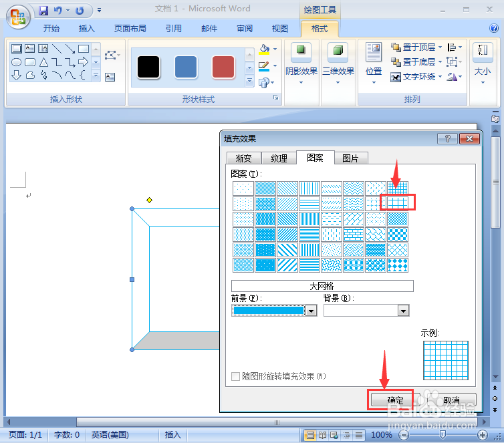Open Shadow Effects button

pyautogui.click(x=301, y=63)
